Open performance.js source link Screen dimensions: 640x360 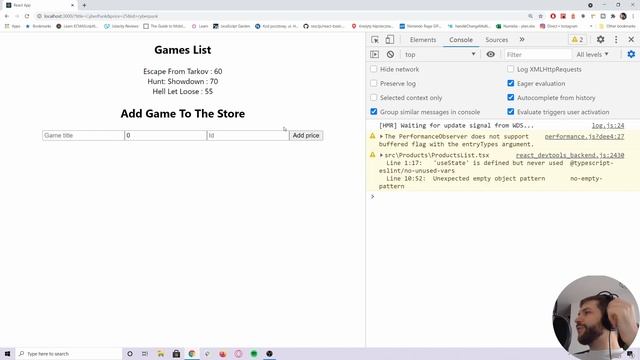coord(584,136)
